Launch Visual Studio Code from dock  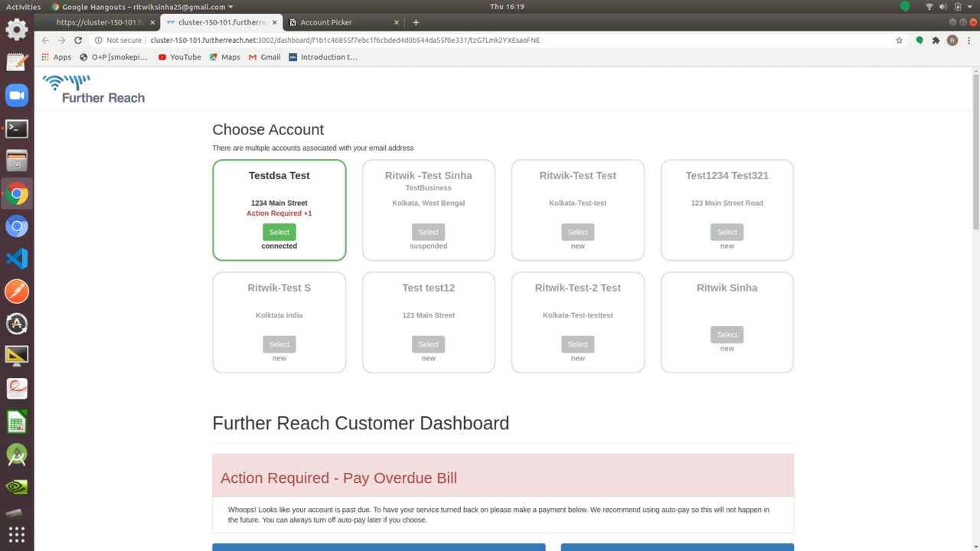(17, 259)
